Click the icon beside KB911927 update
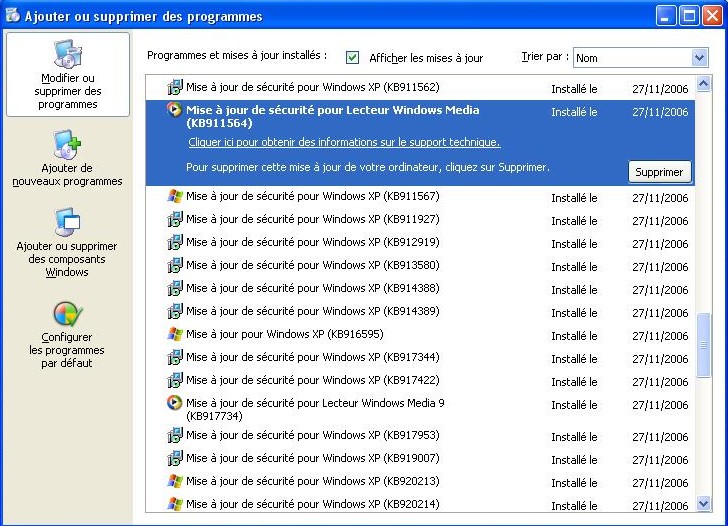728x526 pixels. [x=175, y=219]
